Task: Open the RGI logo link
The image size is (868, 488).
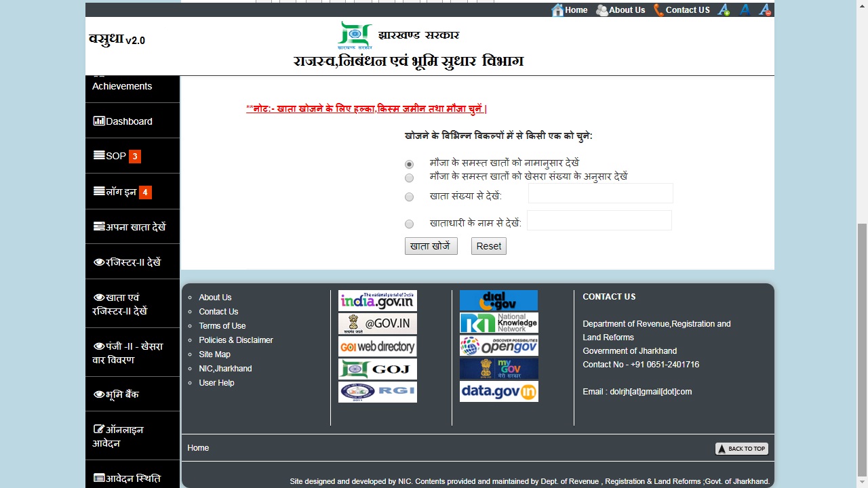Action: click(x=377, y=392)
